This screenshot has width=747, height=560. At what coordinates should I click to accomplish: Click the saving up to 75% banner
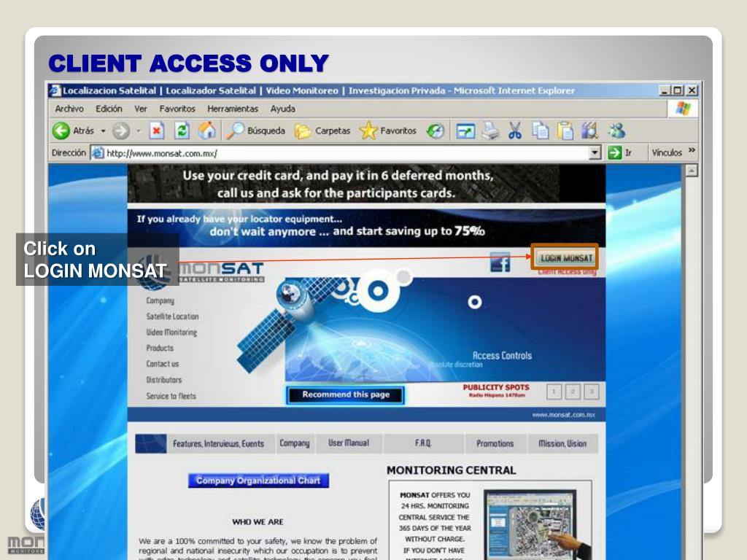366,227
